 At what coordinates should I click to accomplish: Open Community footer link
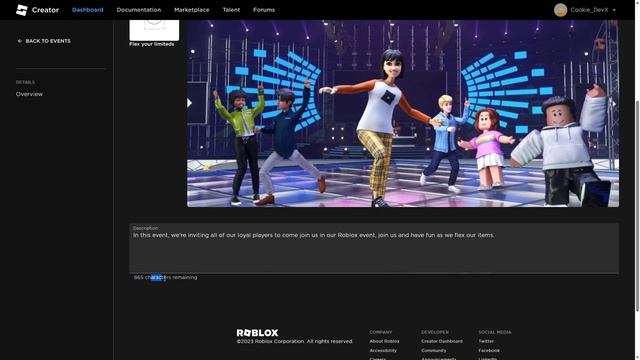[x=433, y=351]
